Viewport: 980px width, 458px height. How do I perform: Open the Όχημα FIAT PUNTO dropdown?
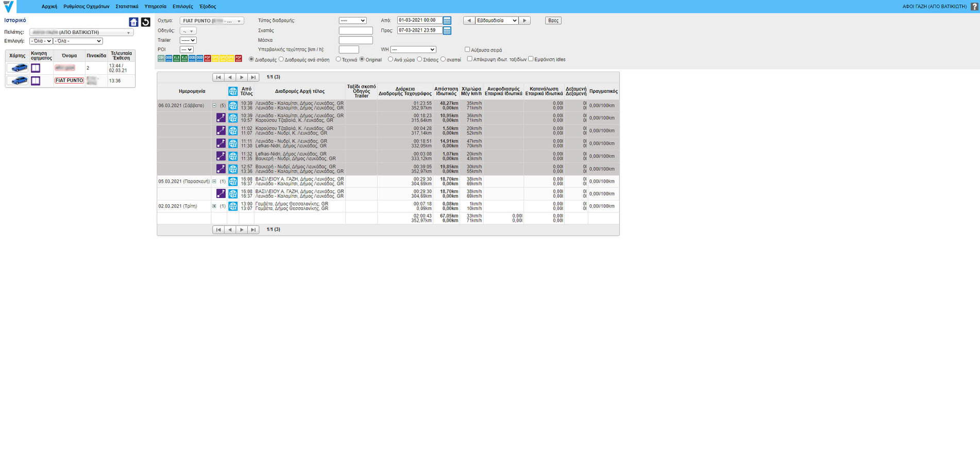click(212, 21)
